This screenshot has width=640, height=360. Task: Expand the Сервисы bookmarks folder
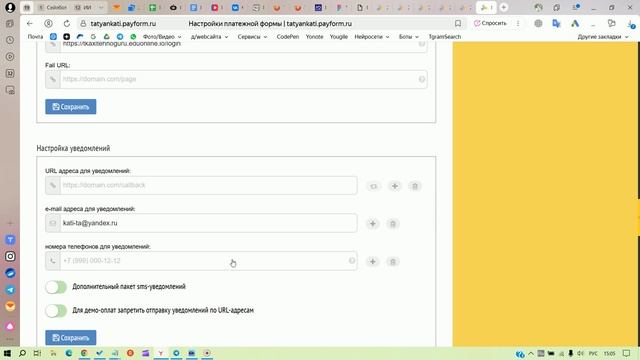[x=252, y=37]
